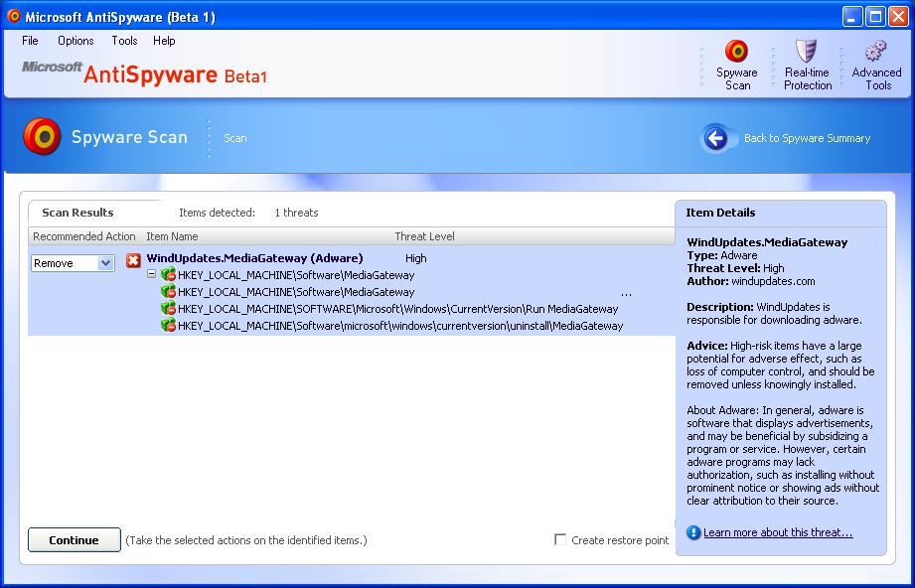The width and height of the screenshot is (915, 588).
Task: Click the '1 threats' count text
Action: (296, 213)
